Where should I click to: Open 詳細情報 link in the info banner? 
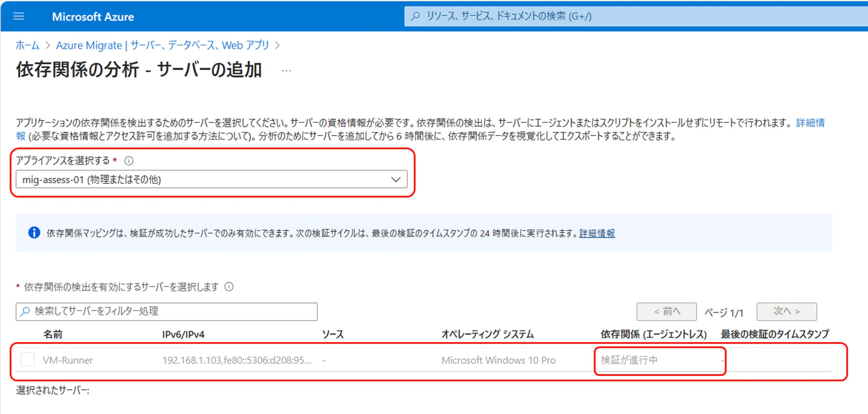coord(597,233)
